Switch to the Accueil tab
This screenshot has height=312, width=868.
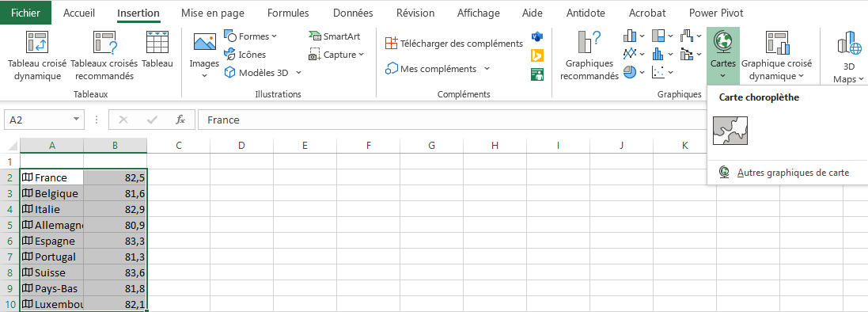click(79, 13)
